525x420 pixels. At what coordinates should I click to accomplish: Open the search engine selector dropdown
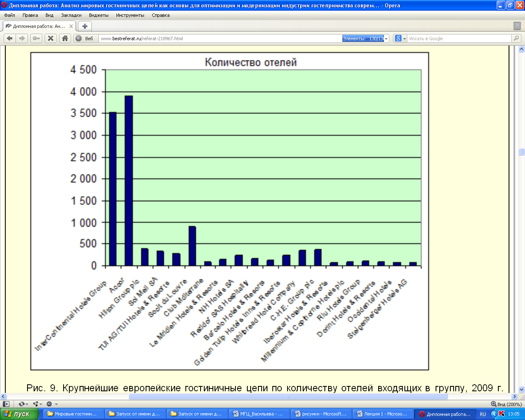pyautogui.click(x=404, y=39)
